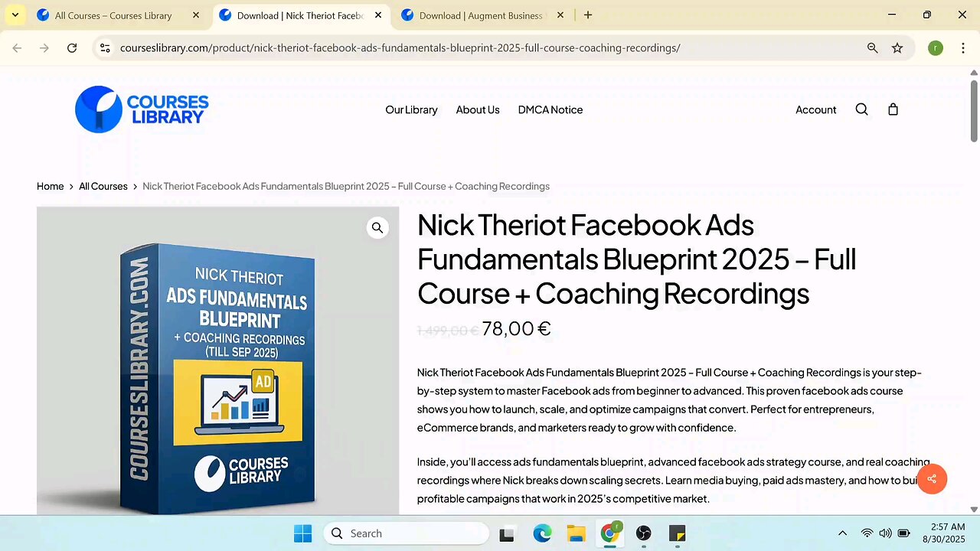Open a new browser tab with plus button
The image size is (980, 551).
587,15
